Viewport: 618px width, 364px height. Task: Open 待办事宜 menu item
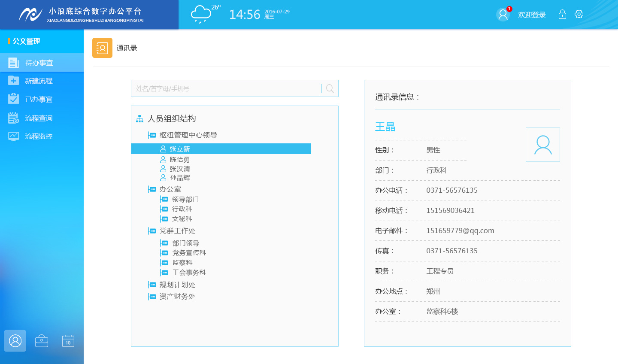point(42,63)
